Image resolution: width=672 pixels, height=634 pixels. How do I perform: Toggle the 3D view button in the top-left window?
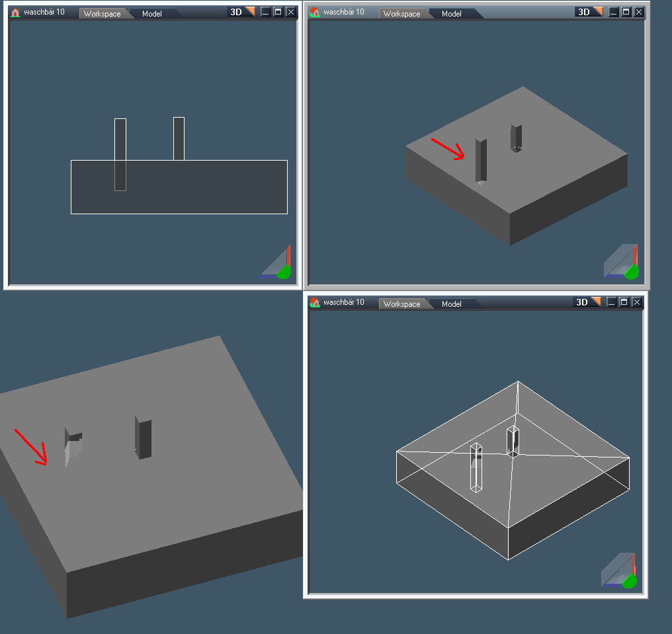[x=236, y=12]
